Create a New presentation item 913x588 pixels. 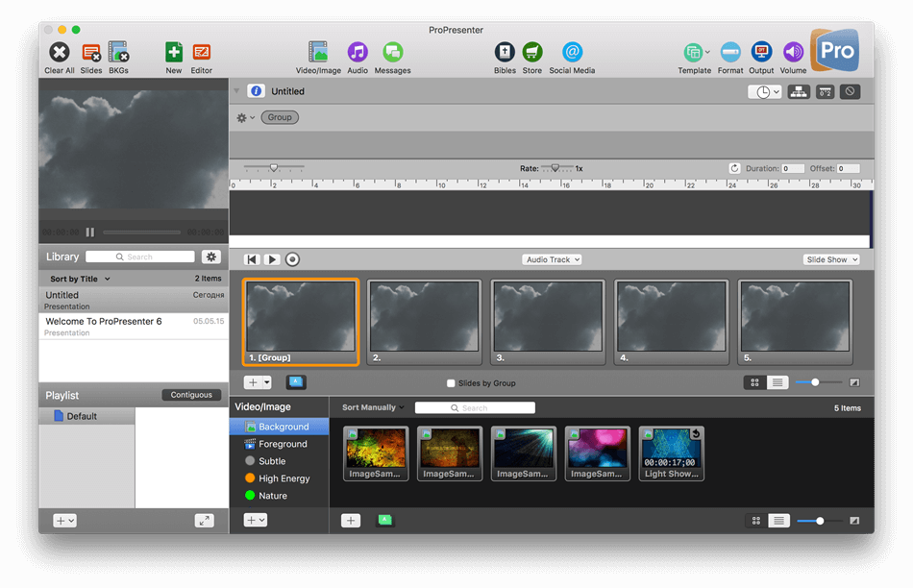point(174,53)
